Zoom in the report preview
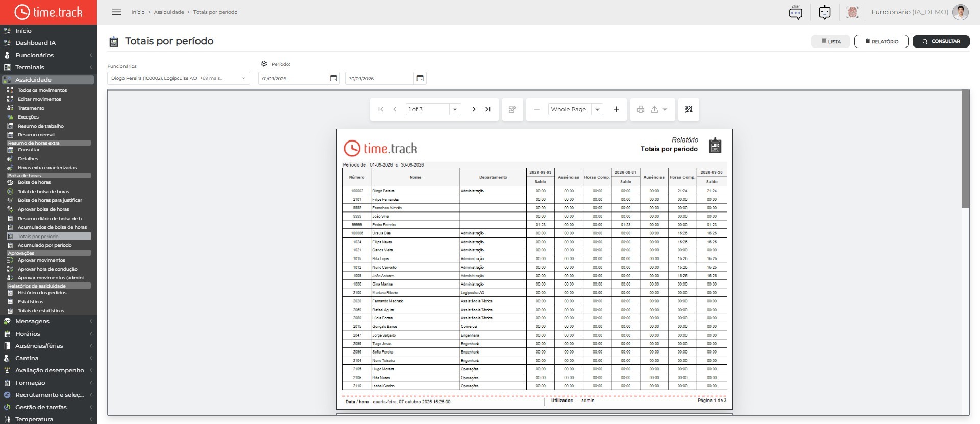 [x=616, y=109]
